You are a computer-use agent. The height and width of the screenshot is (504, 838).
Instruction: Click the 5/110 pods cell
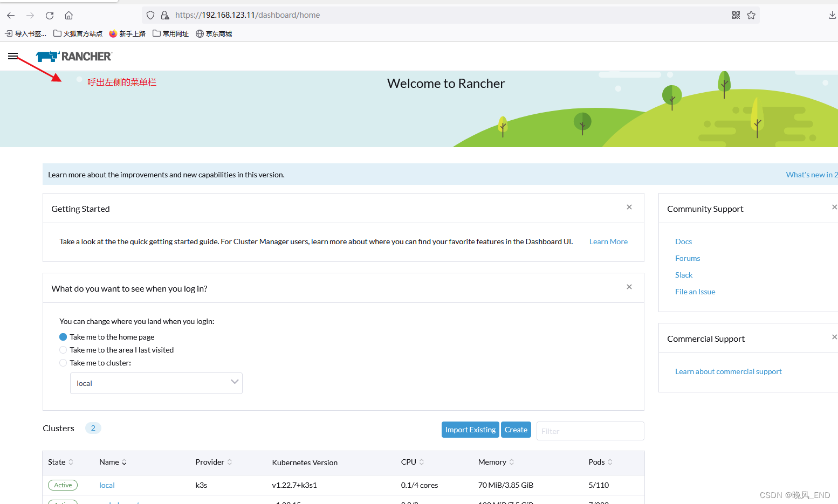point(599,485)
